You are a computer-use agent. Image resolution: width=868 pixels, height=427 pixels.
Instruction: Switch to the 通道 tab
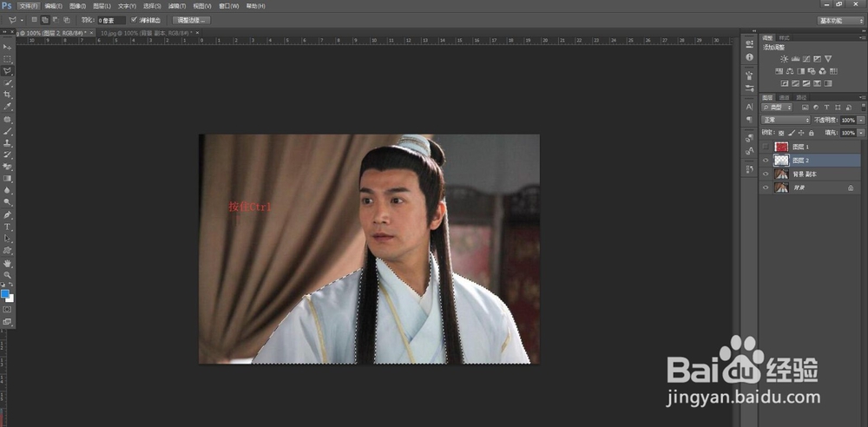pyautogui.click(x=785, y=97)
